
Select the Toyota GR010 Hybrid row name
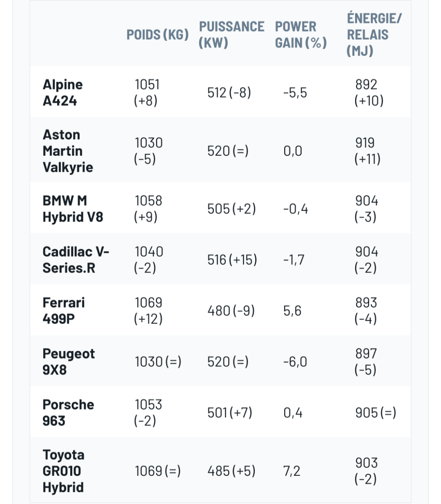point(63,471)
